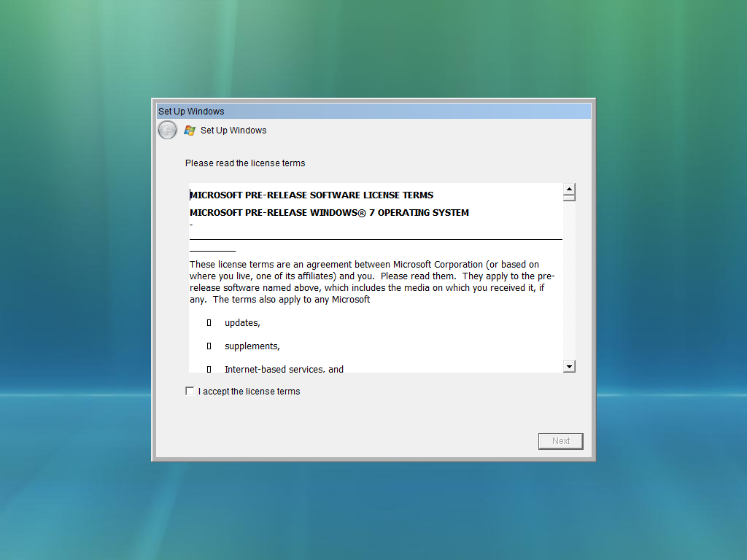
Task: Click the bullet marker before 'supplements,'
Action: pyautogui.click(x=209, y=346)
